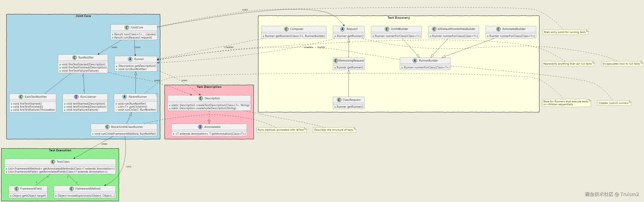
Task: Click the class icon beside TestClass
Action: [x=53, y=162]
